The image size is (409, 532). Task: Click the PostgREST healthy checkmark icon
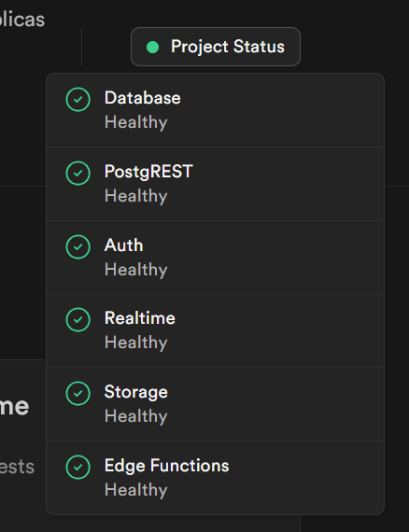tap(78, 173)
